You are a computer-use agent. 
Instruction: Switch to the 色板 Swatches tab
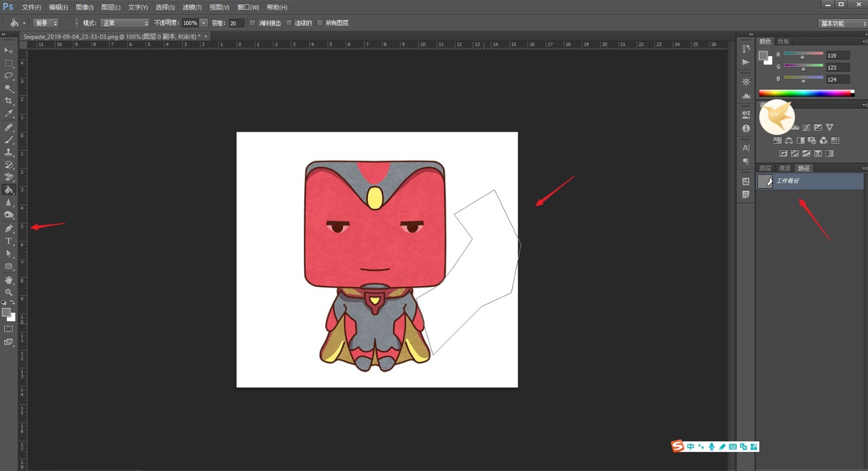[x=783, y=41]
